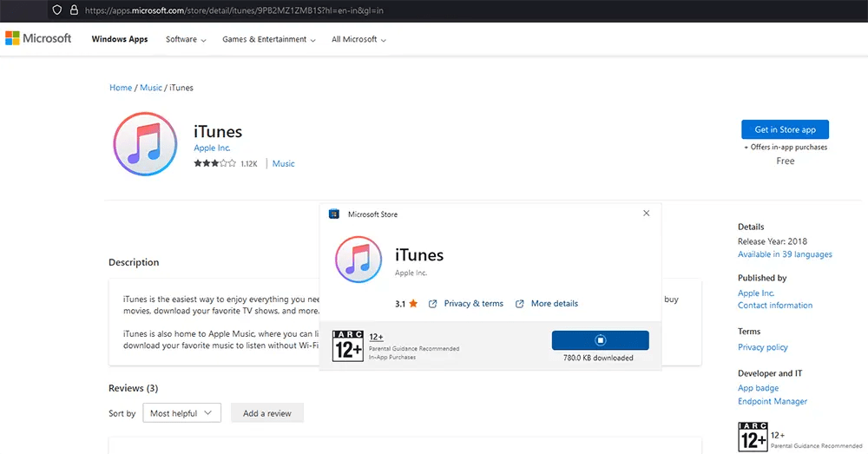Click Offers in-app purchases text
This screenshot has width=868, height=454.
pyautogui.click(x=786, y=148)
